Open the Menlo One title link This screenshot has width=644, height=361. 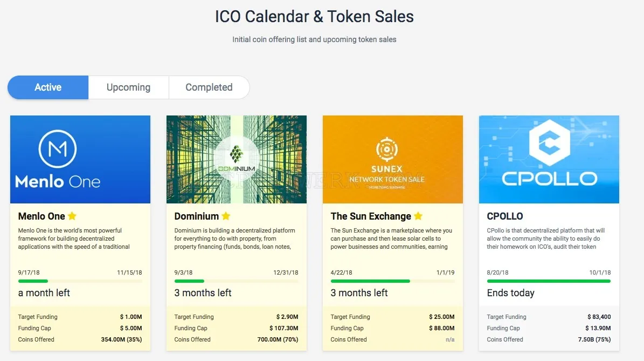coord(41,216)
